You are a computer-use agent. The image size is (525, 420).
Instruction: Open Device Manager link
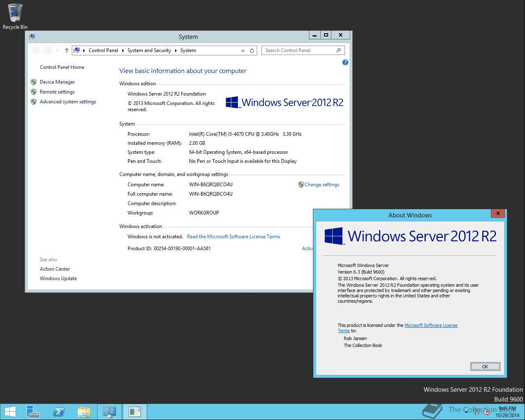(57, 82)
